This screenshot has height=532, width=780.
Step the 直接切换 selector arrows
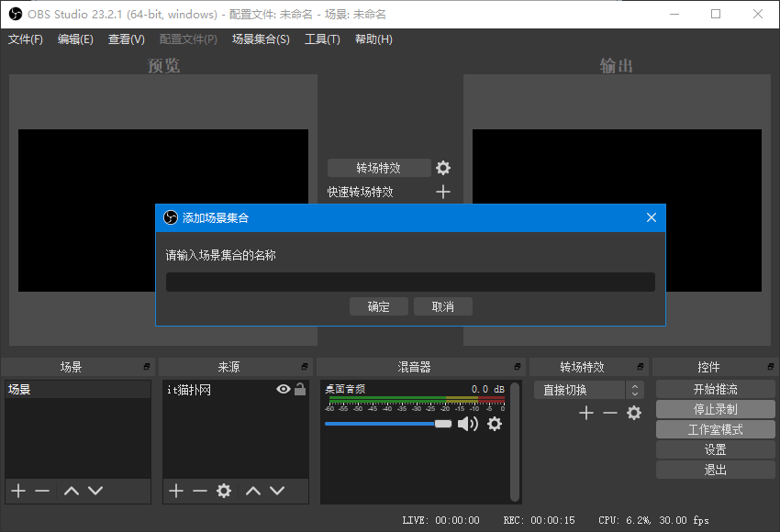point(635,390)
